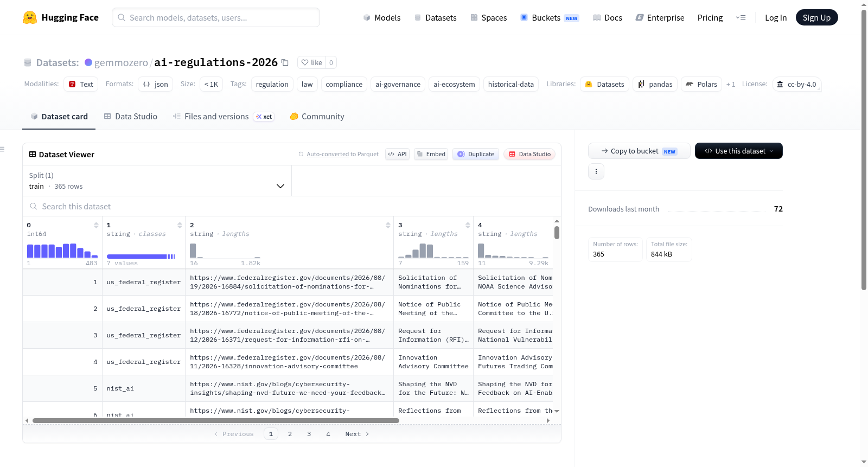Switch to the Dataset card tab
Image resolution: width=868 pixels, height=467 pixels.
point(59,117)
